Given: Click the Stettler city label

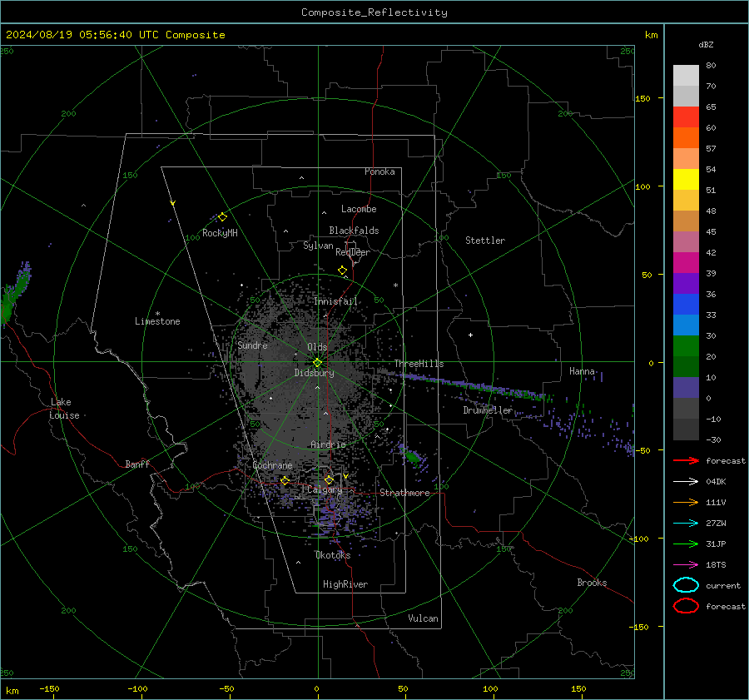Looking at the screenshot, I should point(485,241).
